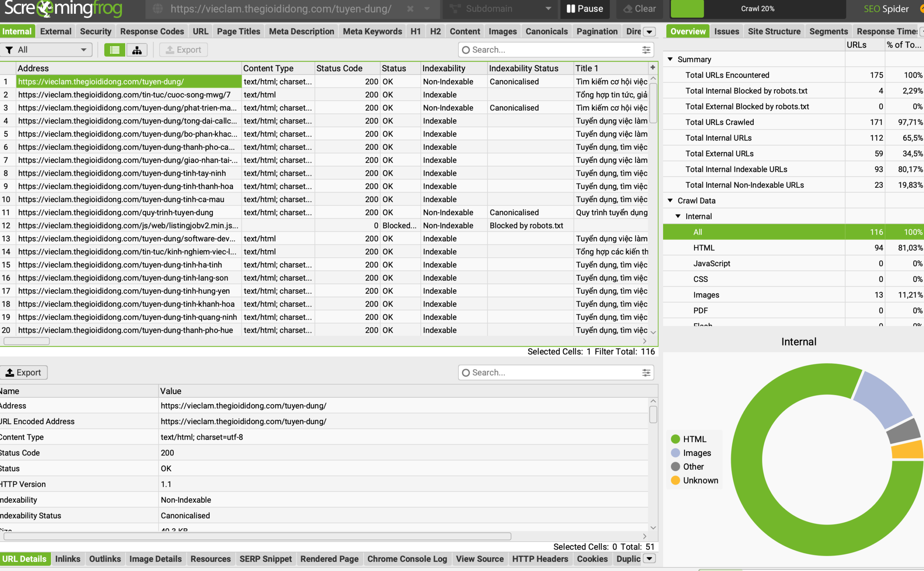Screen dimensions: 924x571
Task: Collapse the Internal tree node
Action: [678, 217]
